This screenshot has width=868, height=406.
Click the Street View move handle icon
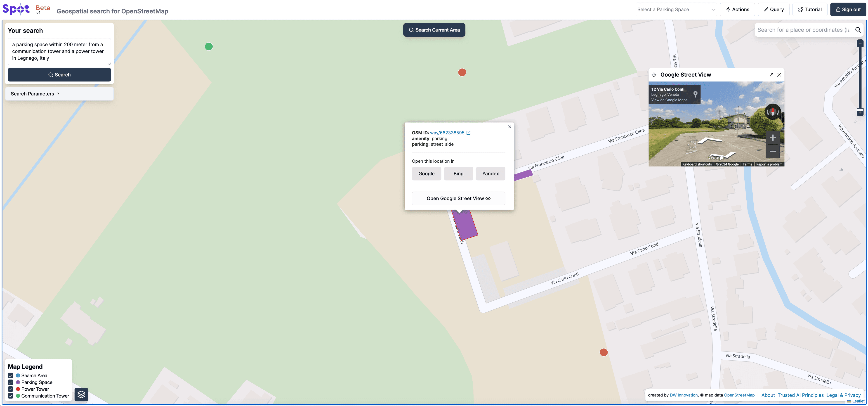654,75
